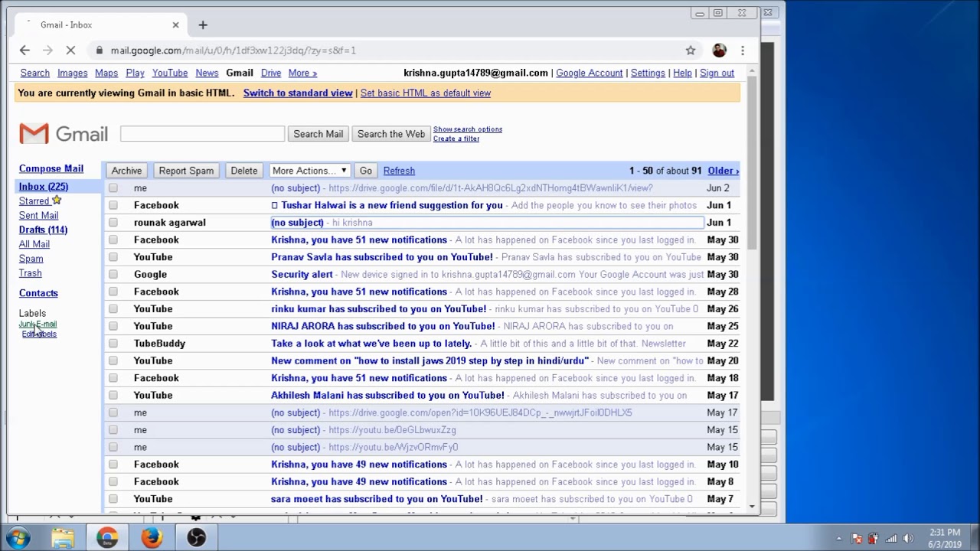The image size is (980, 551).
Task: Open YouTube in the Google bar
Action: 170,73
